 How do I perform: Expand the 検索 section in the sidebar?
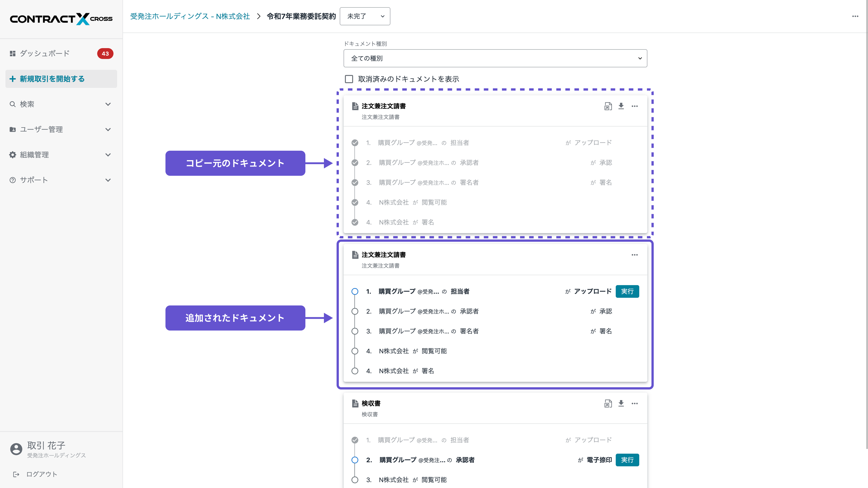61,104
